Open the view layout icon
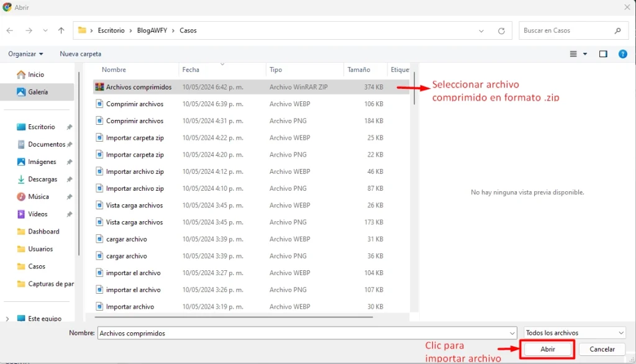636x364 pixels. pos(573,54)
